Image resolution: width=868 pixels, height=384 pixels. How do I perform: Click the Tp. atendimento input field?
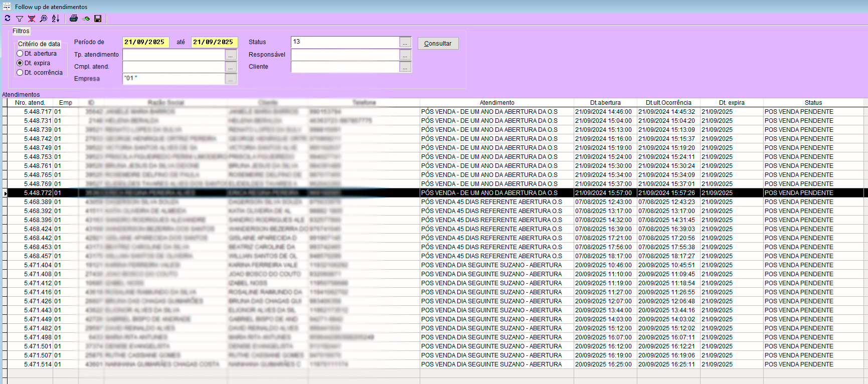(174, 55)
